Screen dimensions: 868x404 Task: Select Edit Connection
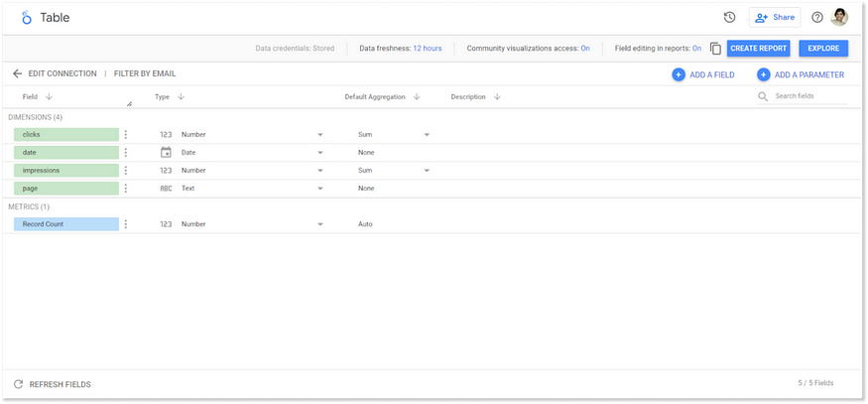(x=62, y=73)
